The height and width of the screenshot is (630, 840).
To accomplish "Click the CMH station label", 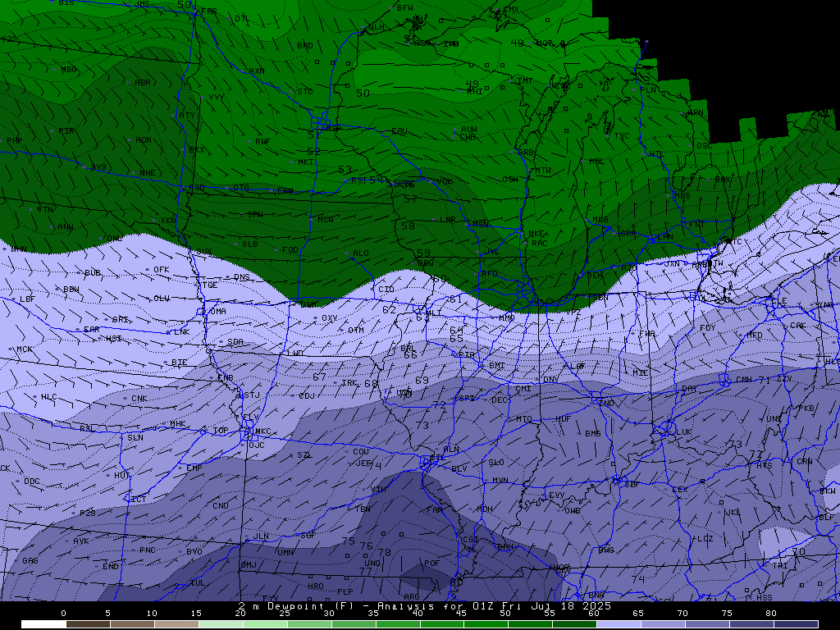I will [743, 380].
